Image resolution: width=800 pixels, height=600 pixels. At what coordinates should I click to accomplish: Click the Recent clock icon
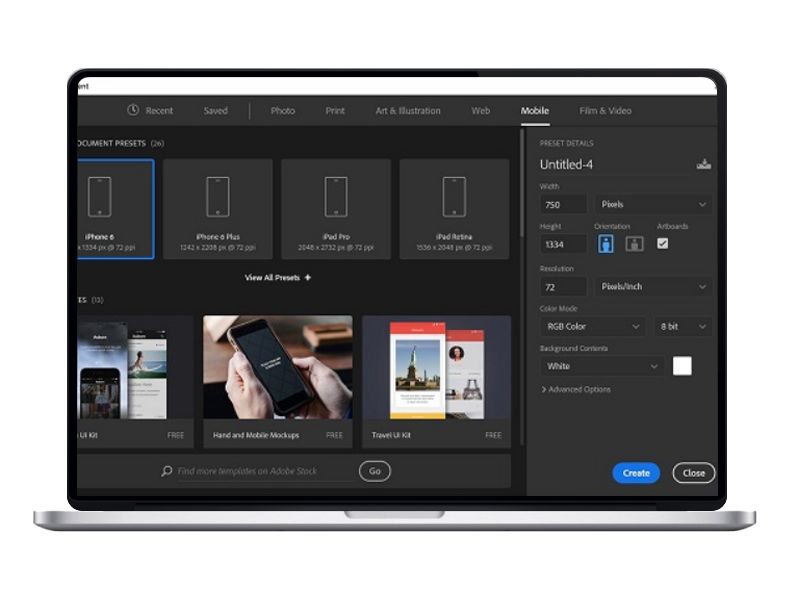pos(133,111)
